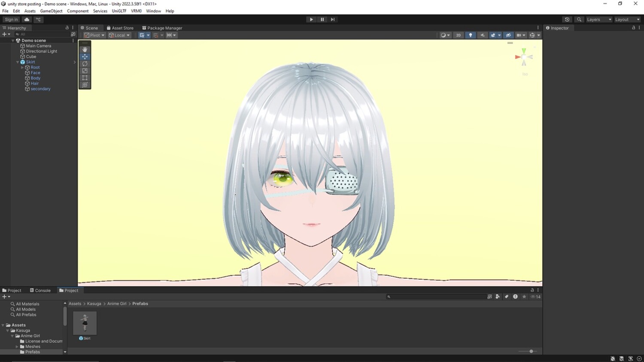This screenshot has height=362, width=644.
Task: Click the Step frame button
Action: point(333,19)
